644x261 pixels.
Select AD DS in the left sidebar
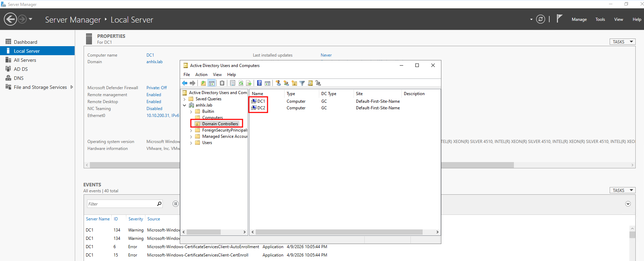21,69
